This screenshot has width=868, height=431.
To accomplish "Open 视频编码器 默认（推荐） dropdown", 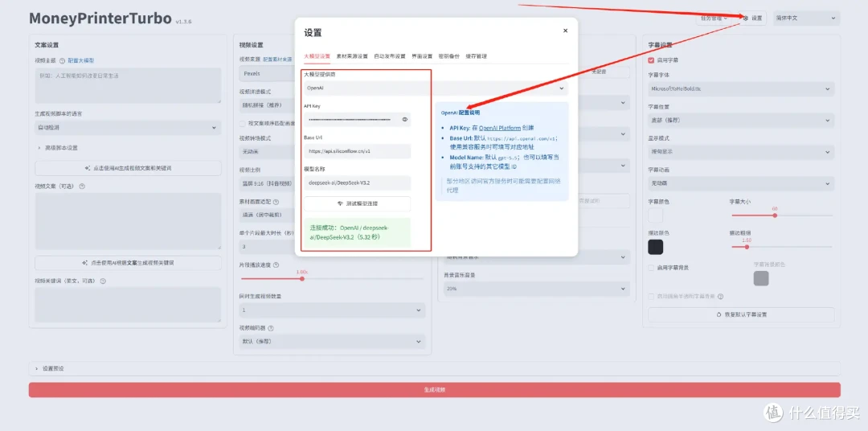I will pos(332,341).
